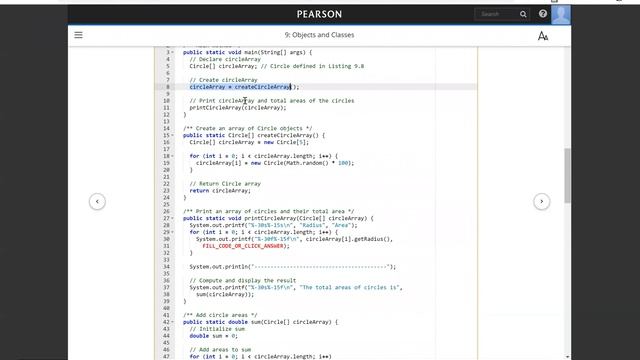The image size is (640, 360).
Task: Click the scrollbar down arrow
Action: [567, 357]
